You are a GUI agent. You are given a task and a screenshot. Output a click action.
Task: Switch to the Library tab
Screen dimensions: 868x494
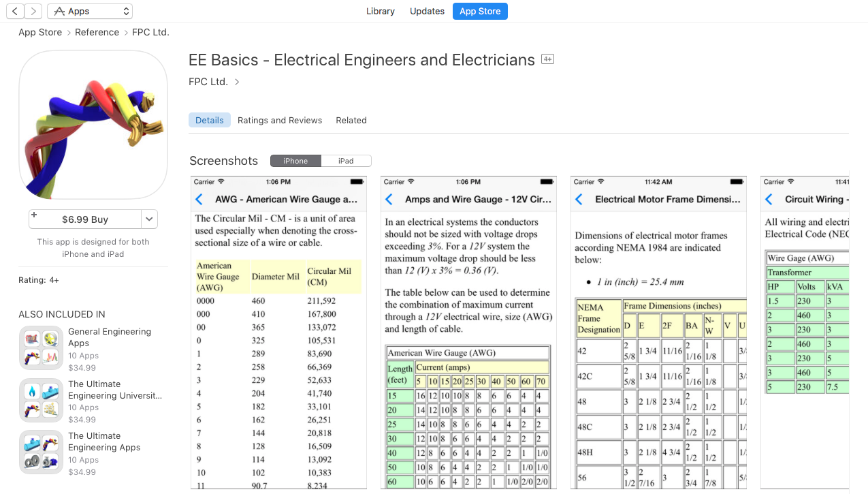(x=380, y=11)
